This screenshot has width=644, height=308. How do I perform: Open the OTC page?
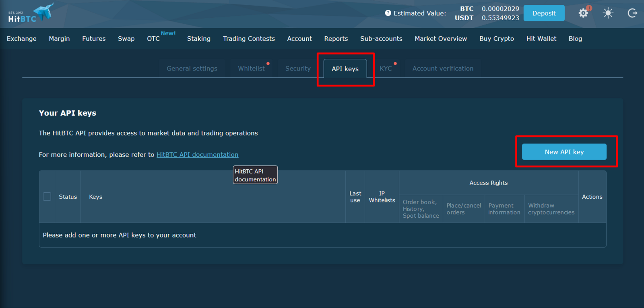[153, 39]
